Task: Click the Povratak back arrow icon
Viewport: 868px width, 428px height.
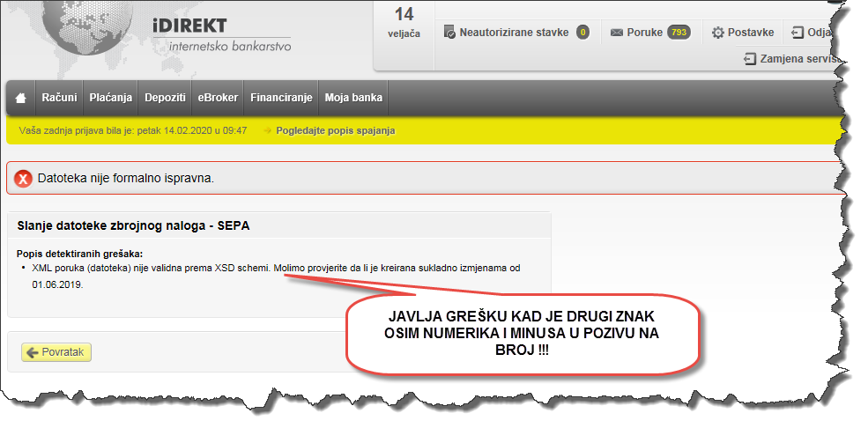Action: [32, 352]
